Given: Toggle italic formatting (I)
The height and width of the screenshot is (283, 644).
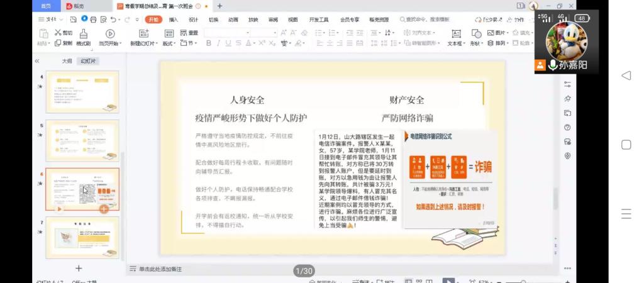Looking at the screenshot, I should (218, 43).
